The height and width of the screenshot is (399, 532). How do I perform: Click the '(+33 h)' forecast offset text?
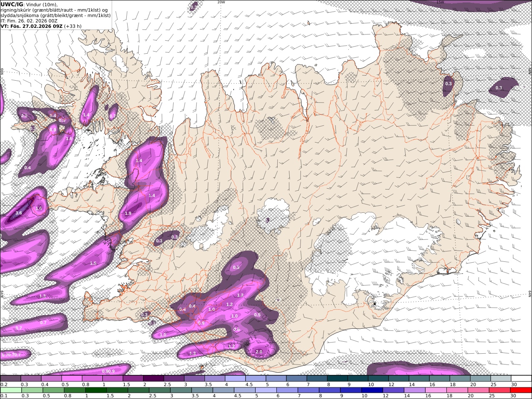pos(73,26)
